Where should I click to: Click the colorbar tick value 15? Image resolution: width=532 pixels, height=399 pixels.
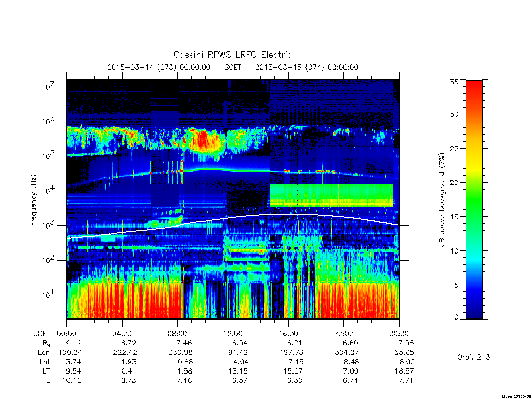[x=454, y=217]
